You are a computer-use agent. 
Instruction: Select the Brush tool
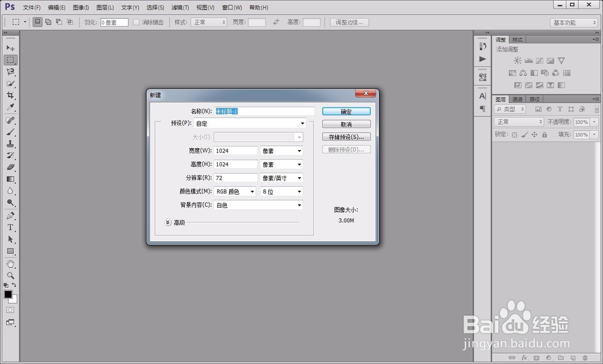point(10,133)
